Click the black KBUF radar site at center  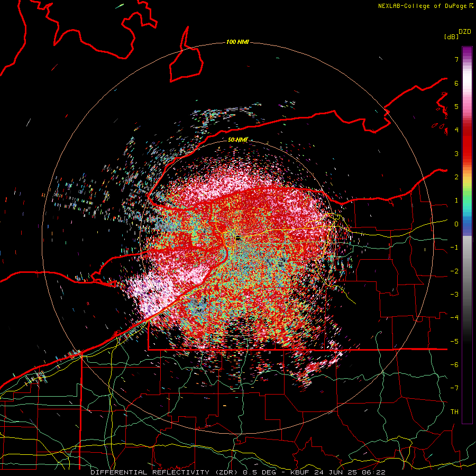click(239, 238)
